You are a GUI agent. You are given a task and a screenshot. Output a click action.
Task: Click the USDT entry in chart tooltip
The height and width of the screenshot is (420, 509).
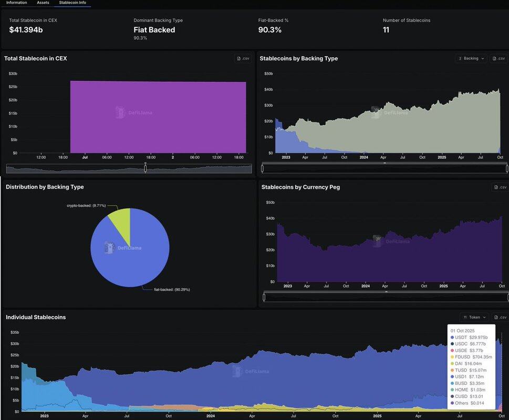(469, 338)
